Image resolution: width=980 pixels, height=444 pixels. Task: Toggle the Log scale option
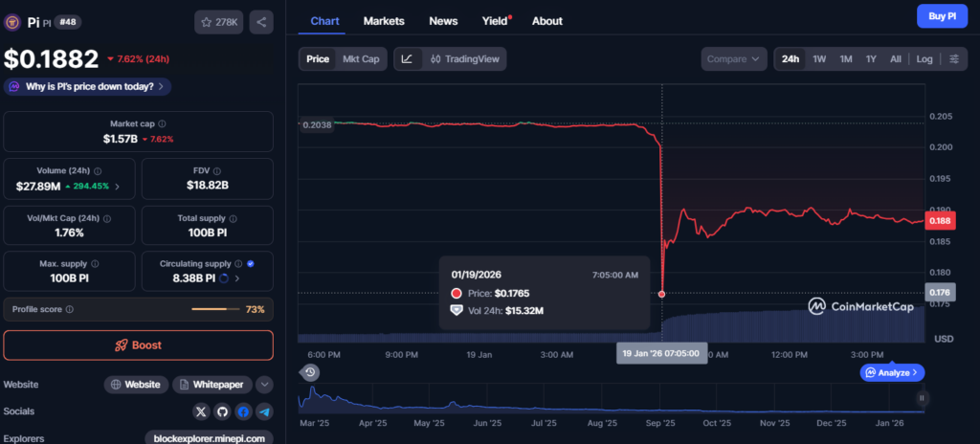point(924,59)
